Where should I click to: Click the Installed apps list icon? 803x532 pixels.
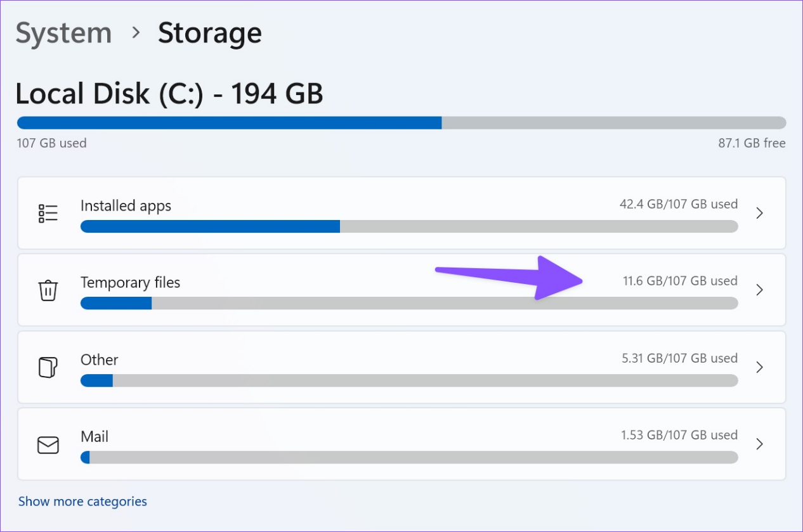point(48,213)
